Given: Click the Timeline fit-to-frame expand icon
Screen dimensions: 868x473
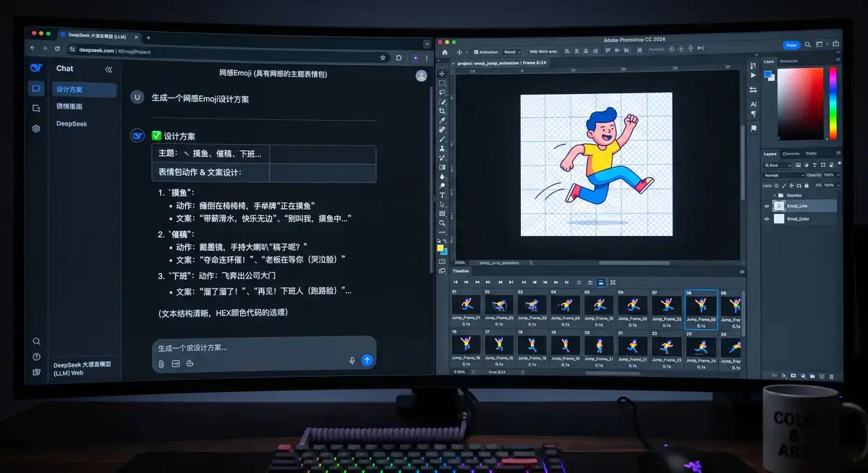Looking at the screenshot, I should click(613, 282).
